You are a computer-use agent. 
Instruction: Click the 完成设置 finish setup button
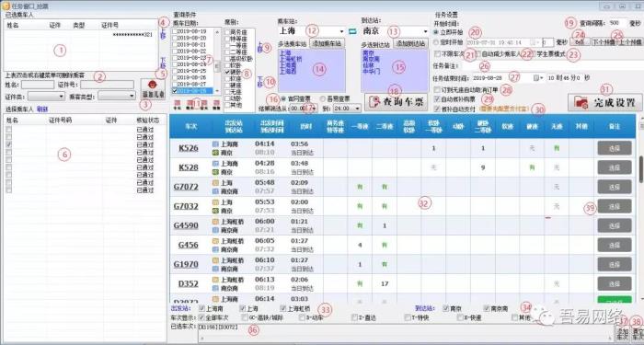coord(605,102)
